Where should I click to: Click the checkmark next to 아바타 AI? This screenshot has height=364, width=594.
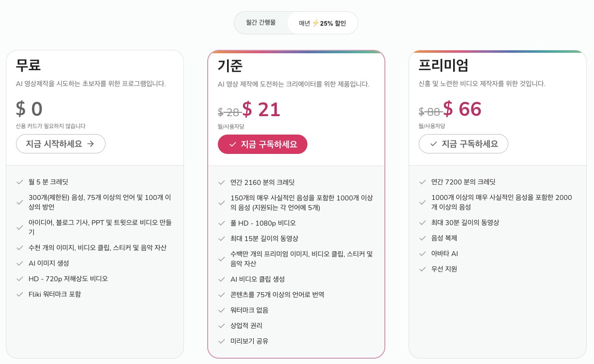click(423, 254)
